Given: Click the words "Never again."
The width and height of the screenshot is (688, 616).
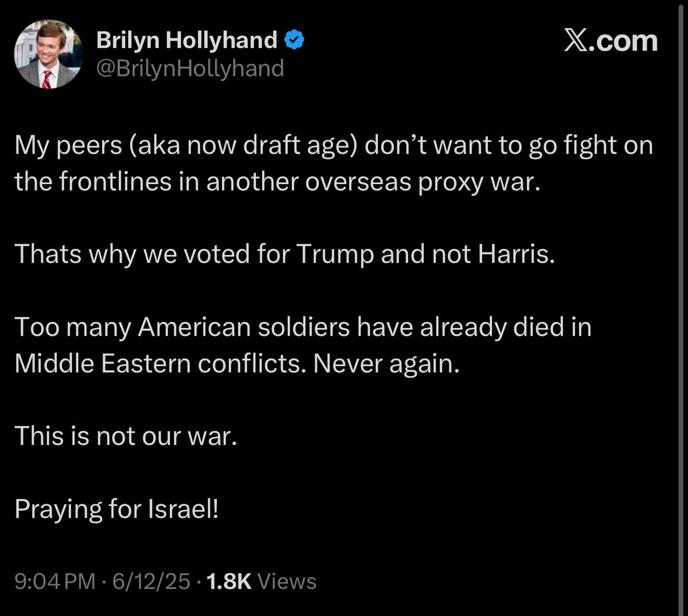Looking at the screenshot, I should tap(386, 363).
